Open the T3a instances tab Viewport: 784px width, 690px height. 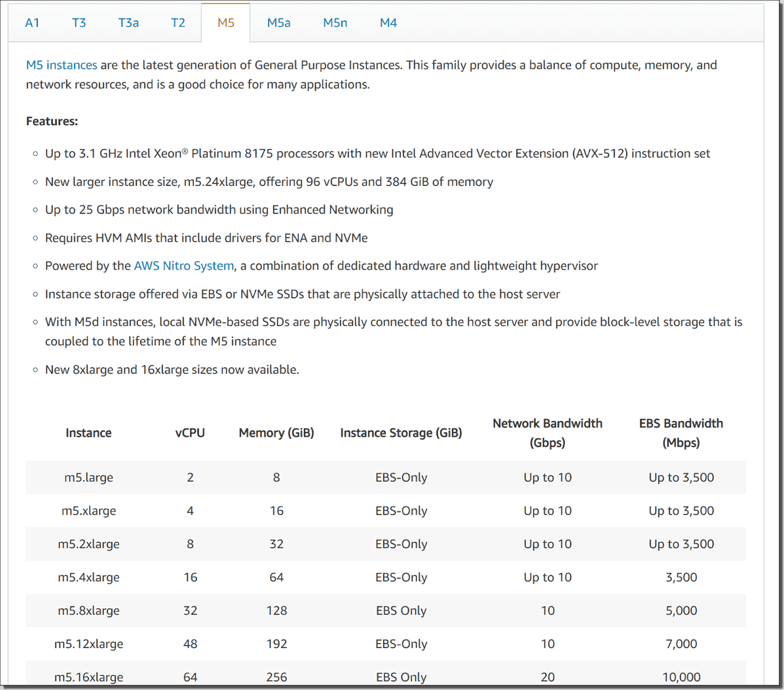(128, 22)
